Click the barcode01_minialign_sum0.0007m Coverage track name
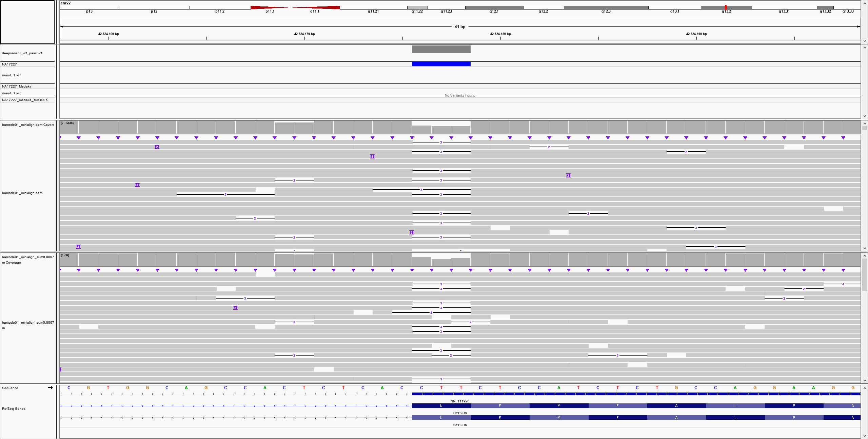 28,260
